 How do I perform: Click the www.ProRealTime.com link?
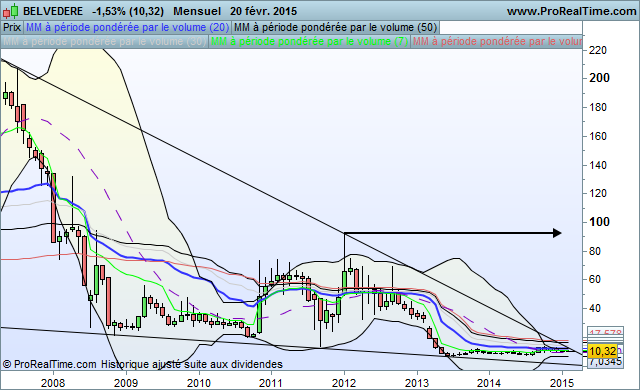571,11
